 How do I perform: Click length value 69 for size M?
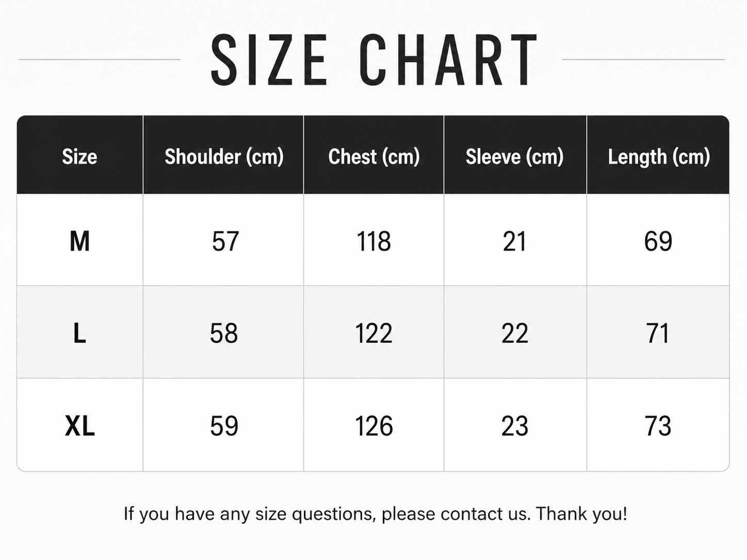[x=658, y=241]
